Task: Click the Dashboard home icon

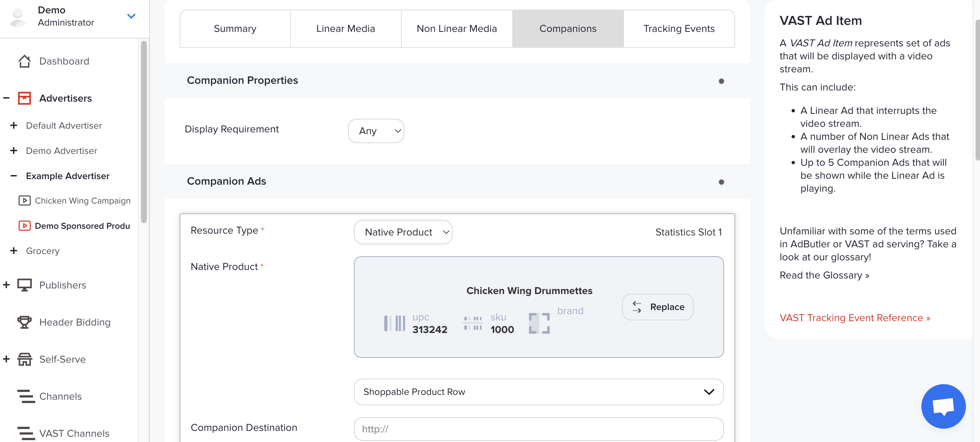Action: tap(24, 61)
